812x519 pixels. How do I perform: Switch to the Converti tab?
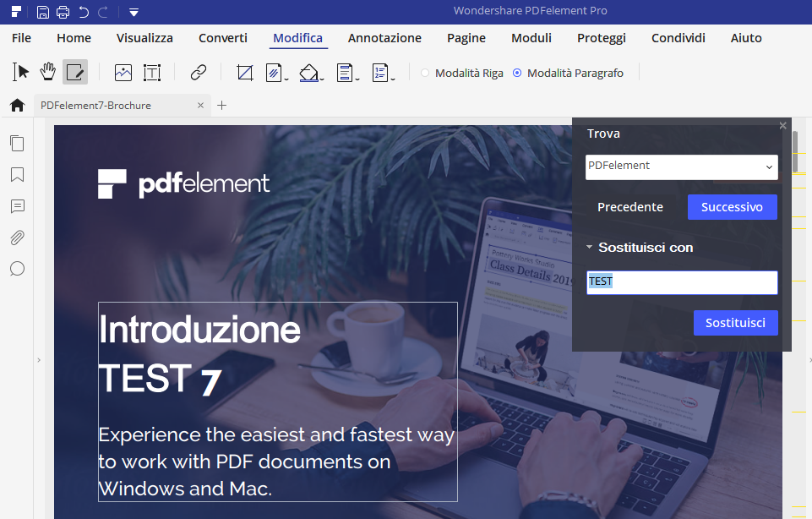click(223, 38)
